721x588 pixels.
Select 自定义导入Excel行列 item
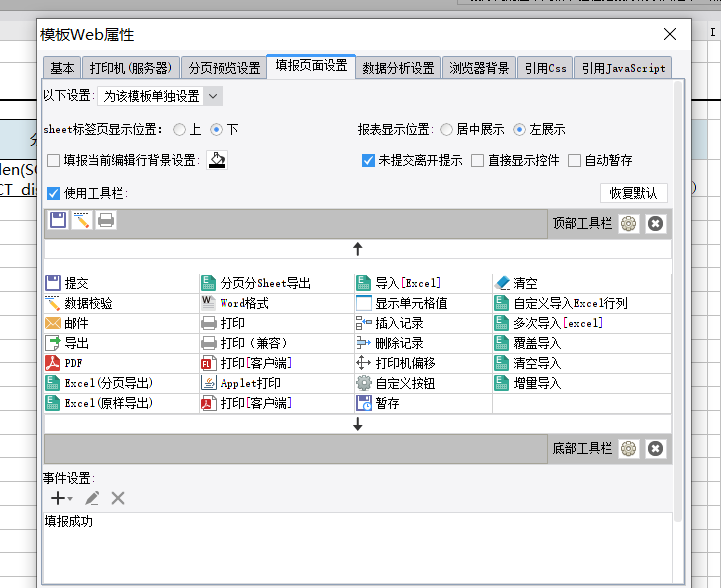pos(582,303)
